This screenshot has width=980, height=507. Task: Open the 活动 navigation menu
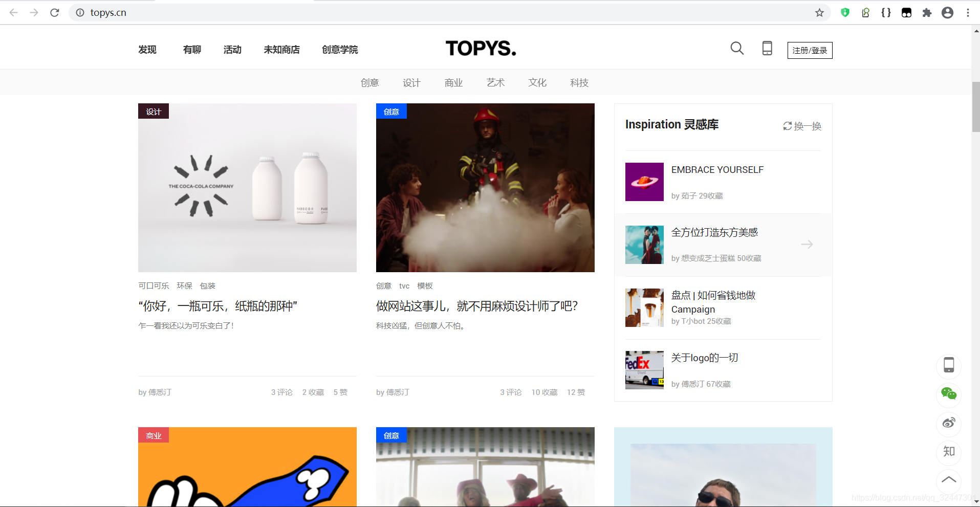point(232,50)
